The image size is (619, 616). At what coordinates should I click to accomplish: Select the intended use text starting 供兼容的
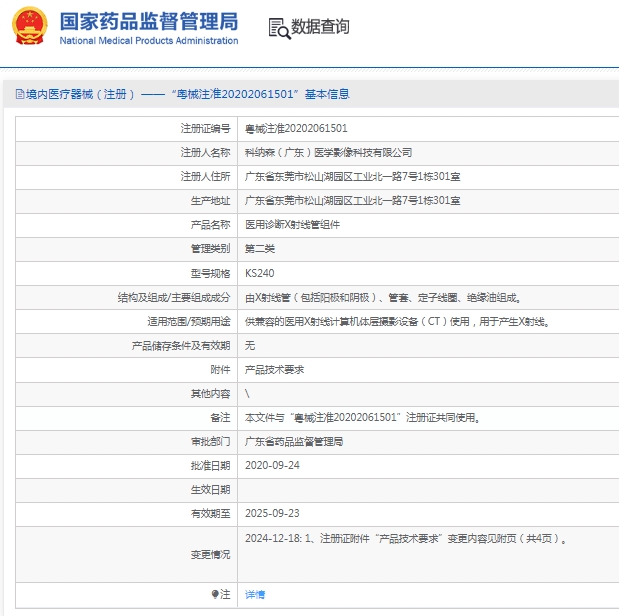point(398,321)
